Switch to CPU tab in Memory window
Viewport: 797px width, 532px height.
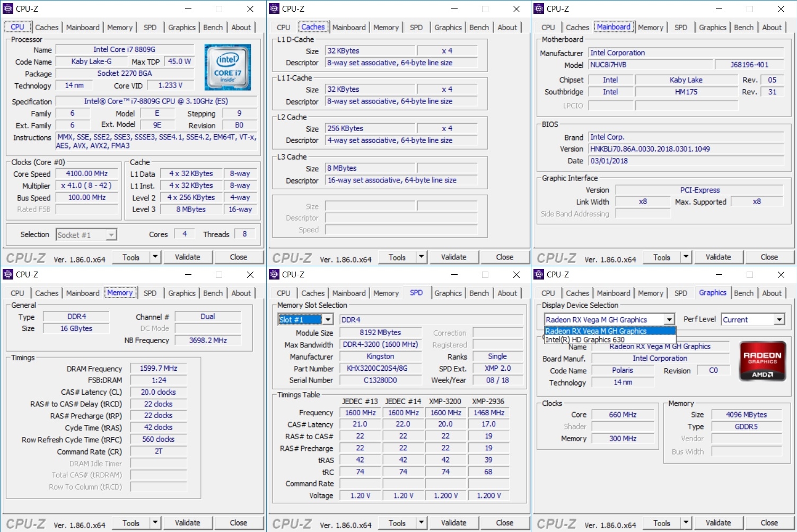[17, 293]
